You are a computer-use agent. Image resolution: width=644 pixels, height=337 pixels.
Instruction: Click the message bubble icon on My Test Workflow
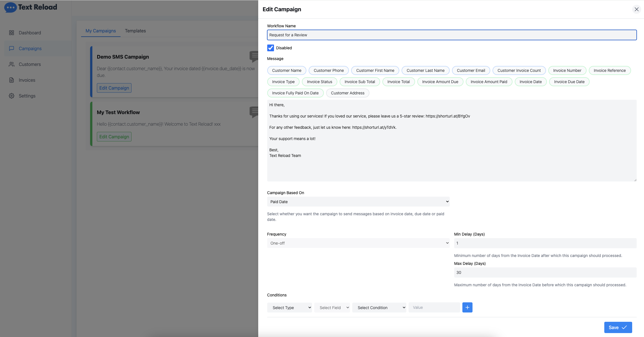(254, 112)
